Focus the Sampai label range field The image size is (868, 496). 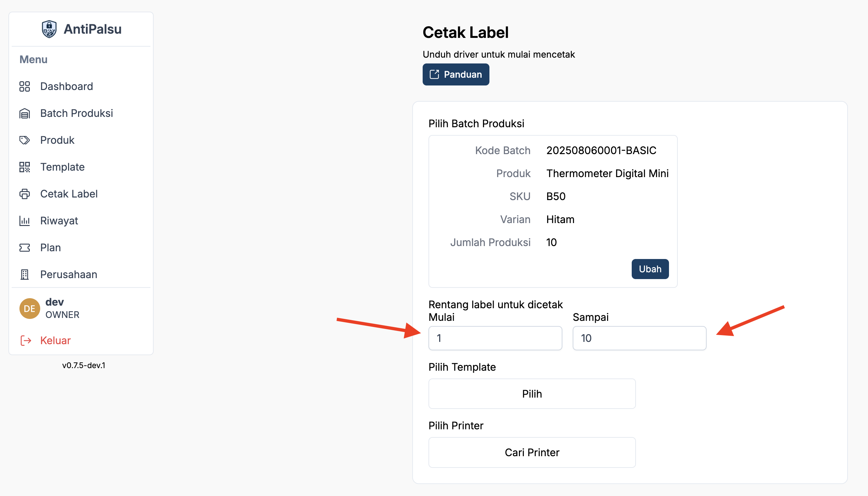[639, 338]
